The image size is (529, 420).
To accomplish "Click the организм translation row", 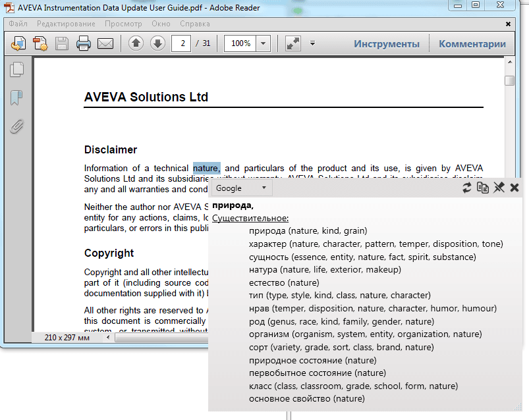I will point(366,334).
